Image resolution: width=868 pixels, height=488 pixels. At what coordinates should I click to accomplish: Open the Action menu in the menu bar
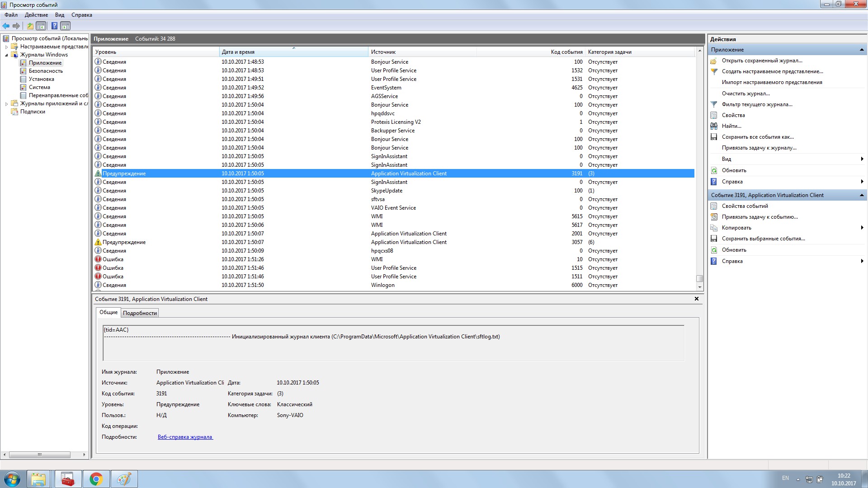pos(36,15)
